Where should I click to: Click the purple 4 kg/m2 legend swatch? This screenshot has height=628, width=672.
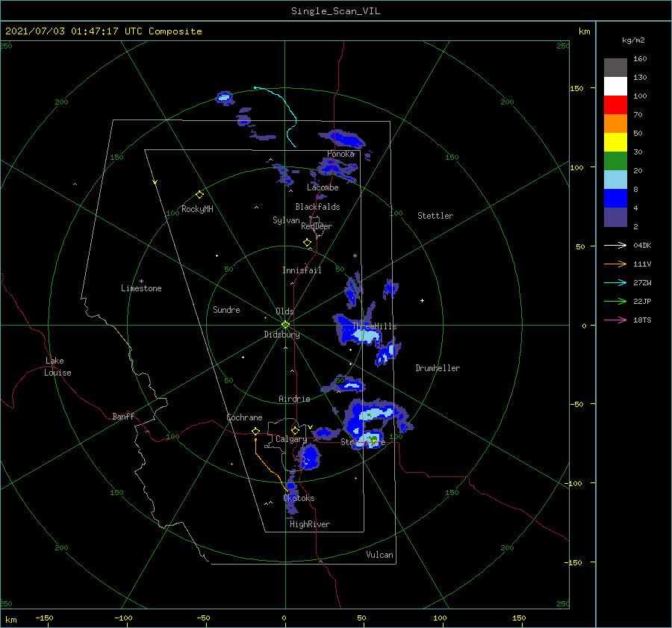[x=615, y=217]
